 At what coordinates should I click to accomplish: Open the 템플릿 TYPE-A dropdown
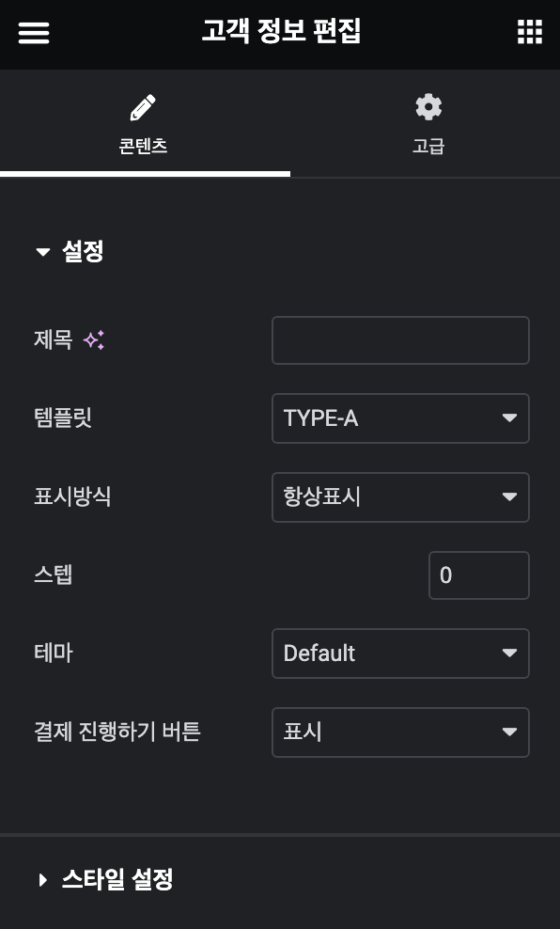400,418
